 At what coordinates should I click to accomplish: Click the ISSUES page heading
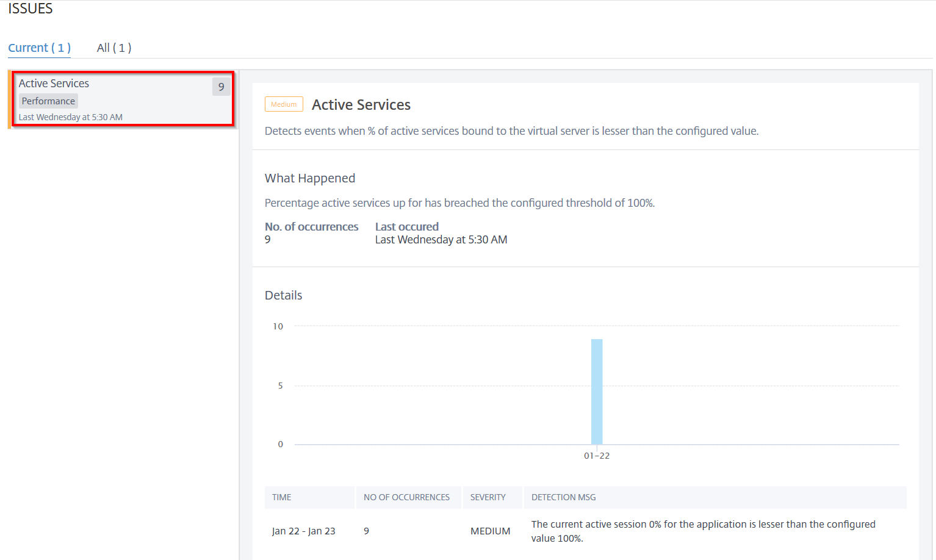pyautogui.click(x=31, y=9)
